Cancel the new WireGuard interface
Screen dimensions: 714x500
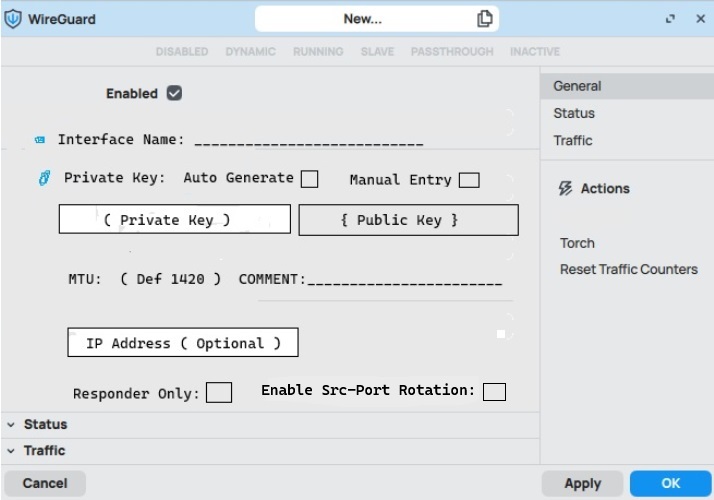coord(45,483)
